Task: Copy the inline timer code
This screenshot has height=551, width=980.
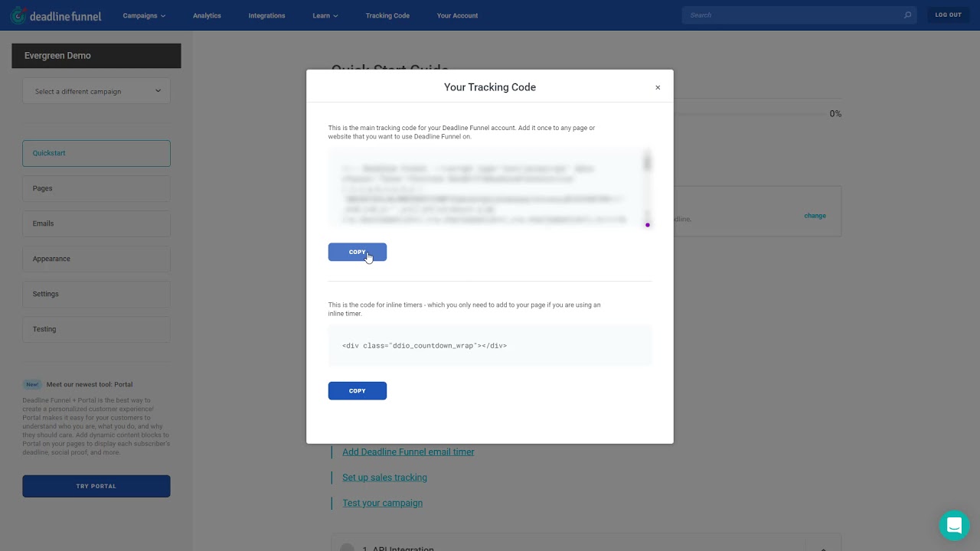Action: coord(358,391)
